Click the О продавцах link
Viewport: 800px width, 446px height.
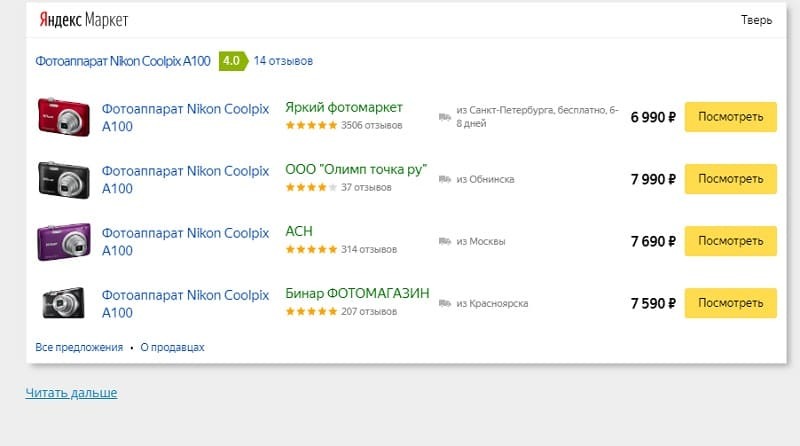[172, 347]
